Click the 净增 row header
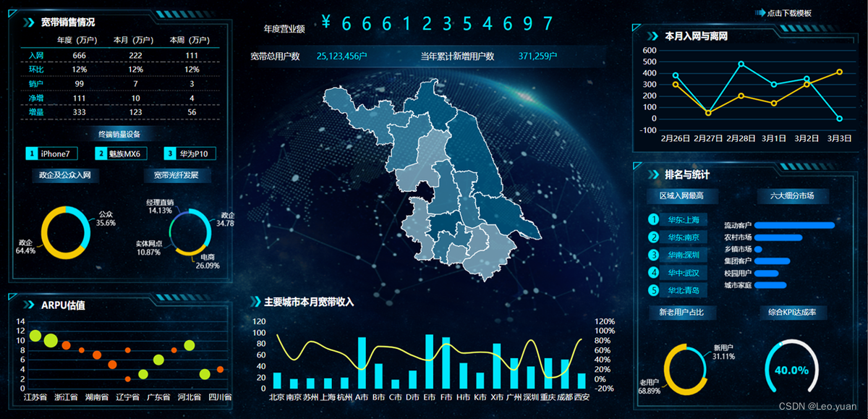868x419 pixels. pos(36,98)
